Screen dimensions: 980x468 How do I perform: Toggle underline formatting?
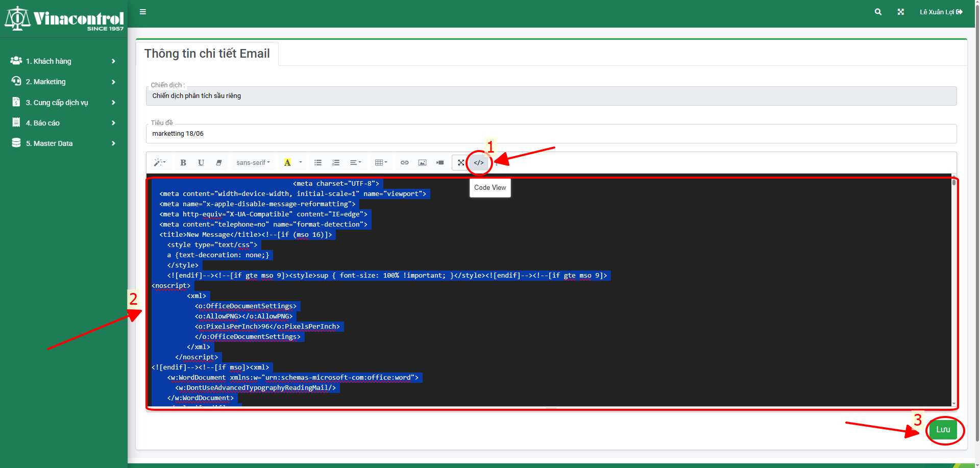(201, 163)
